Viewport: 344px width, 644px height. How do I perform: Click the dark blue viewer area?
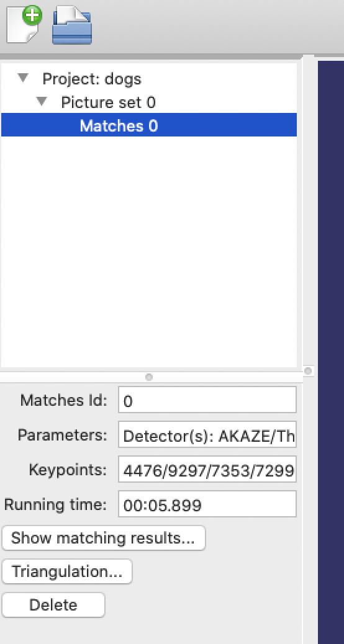click(331, 352)
